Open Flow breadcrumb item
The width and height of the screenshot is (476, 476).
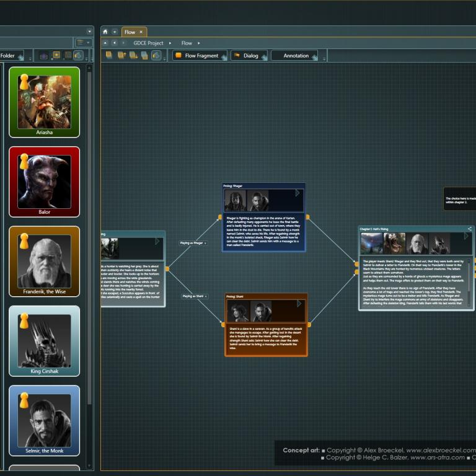coord(187,43)
